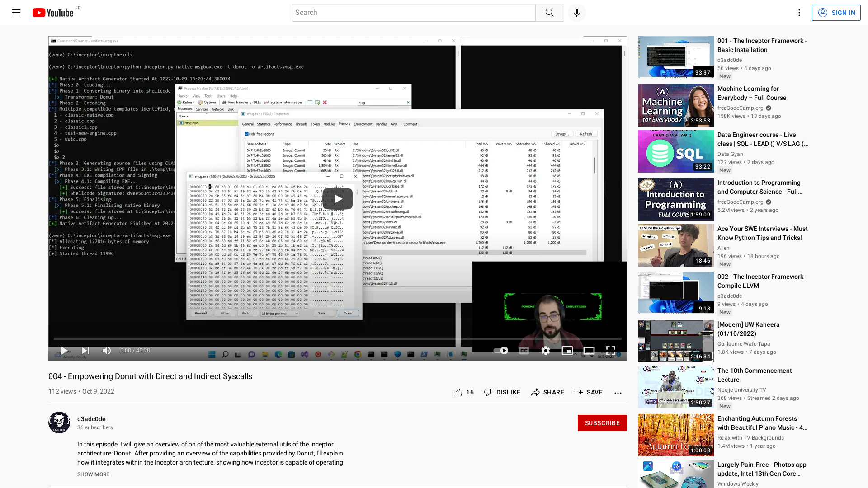Open the settings gear for quality options
This screenshot has width=868, height=488.
point(546,350)
